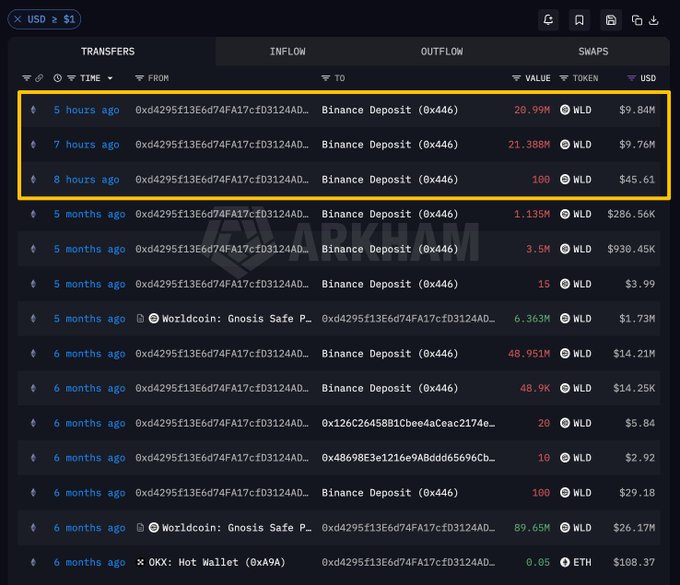
Task: Click WLD token in $286.56K row
Action: click(x=575, y=214)
